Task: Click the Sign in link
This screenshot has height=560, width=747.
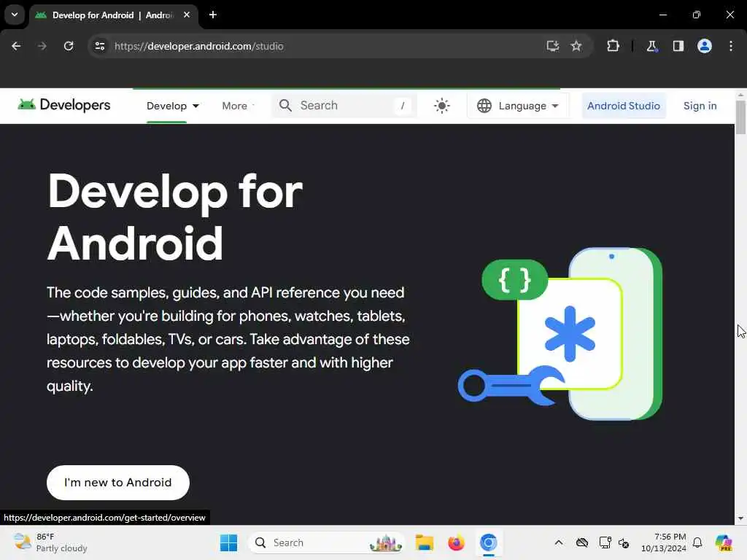Action: pos(700,106)
